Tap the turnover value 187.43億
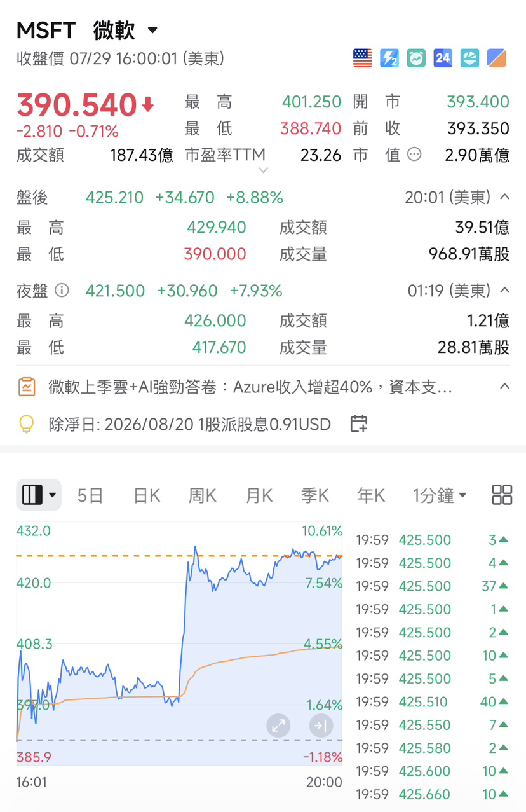 pos(142,155)
